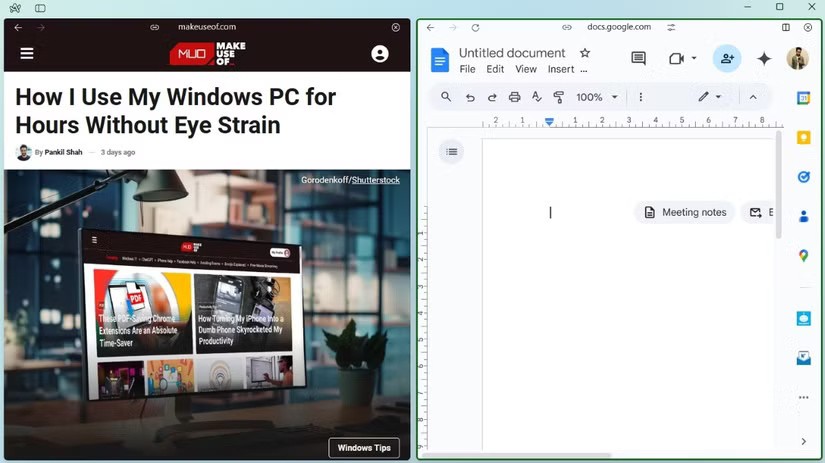This screenshot has height=463, width=825.
Task: Expand the video call options arrow
Action: [x=694, y=59]
